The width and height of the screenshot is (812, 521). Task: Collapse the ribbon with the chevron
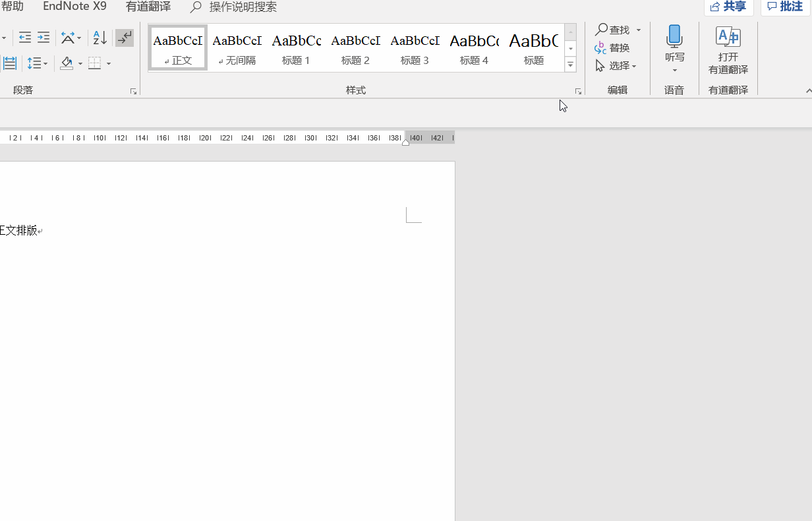click(x=808, y=91)
